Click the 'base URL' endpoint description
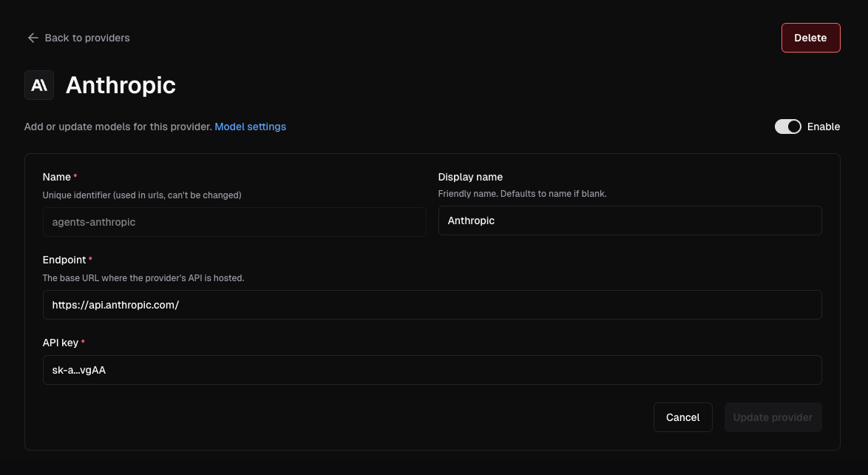This screenshot has width=868, height=475. point(143,277)
